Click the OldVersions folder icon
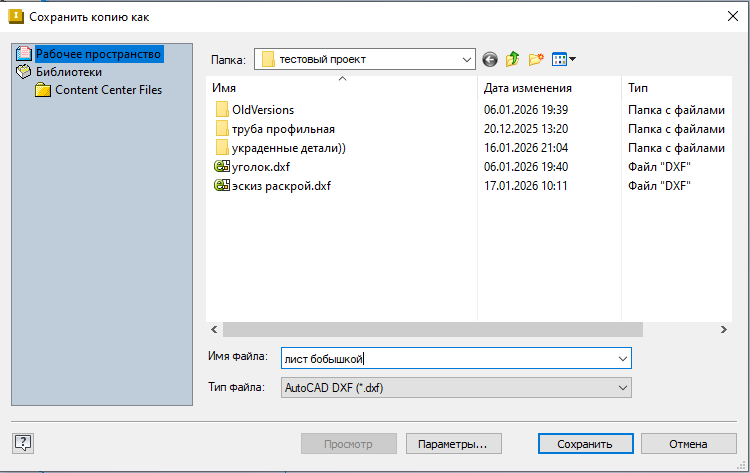The image size is (750, 473). (222, 110)
